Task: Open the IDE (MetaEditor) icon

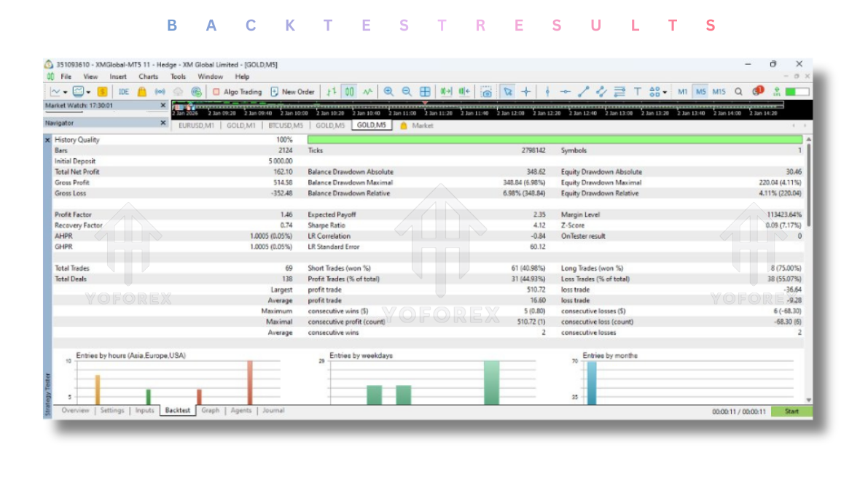Action: (x=123, y=92)
